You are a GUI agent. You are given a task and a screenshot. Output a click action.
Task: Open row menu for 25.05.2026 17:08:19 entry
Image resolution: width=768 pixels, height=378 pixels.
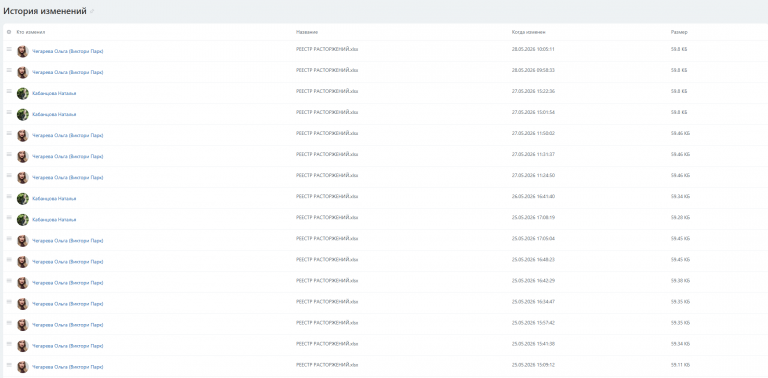(9, 218)
